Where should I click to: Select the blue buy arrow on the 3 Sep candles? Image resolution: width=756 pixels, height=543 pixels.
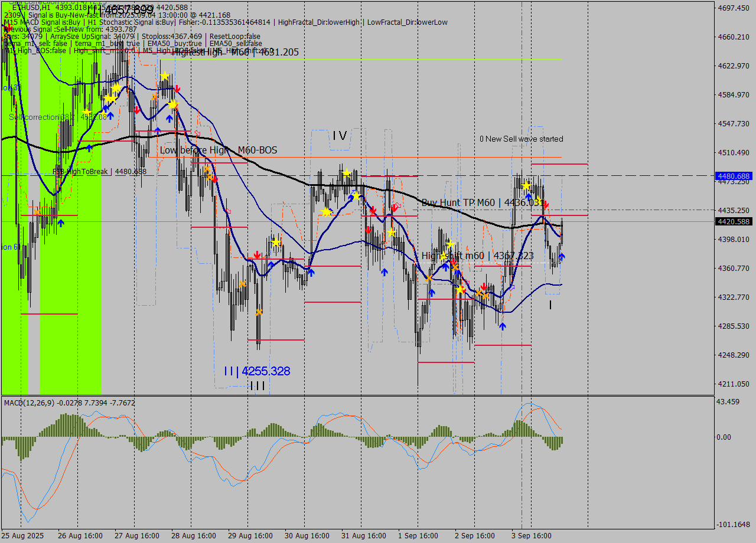coord(562,256)
